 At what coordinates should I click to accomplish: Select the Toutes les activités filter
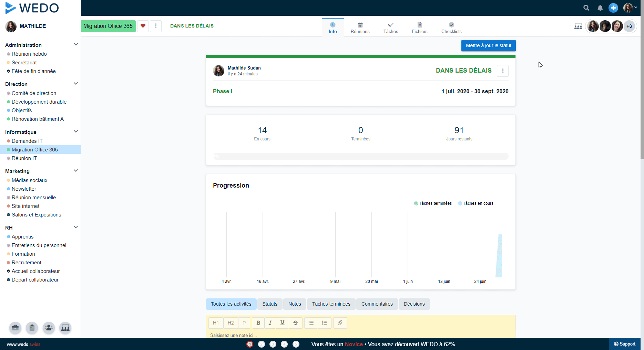point(231,304)
